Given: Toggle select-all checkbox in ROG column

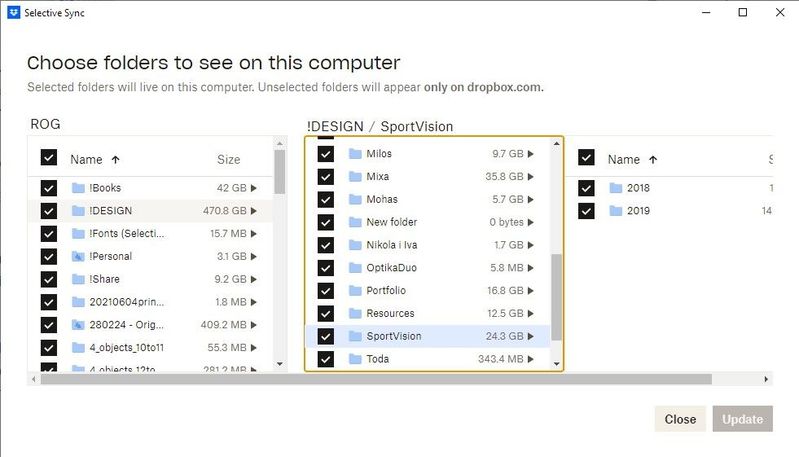Looking at the screenshot, I should (49, 157).
